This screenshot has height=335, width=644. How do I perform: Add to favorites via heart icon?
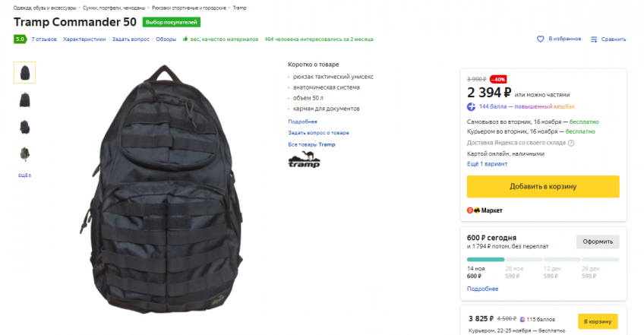(540, 39)
